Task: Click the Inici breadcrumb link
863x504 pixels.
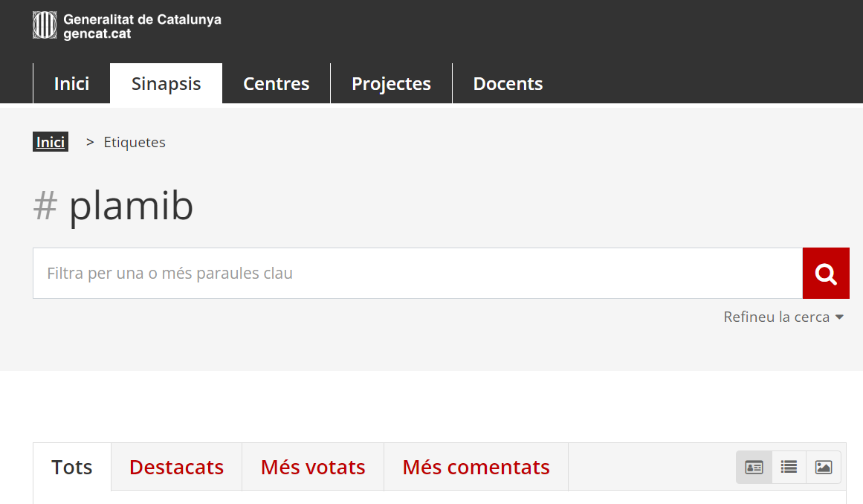Action: 51,142
